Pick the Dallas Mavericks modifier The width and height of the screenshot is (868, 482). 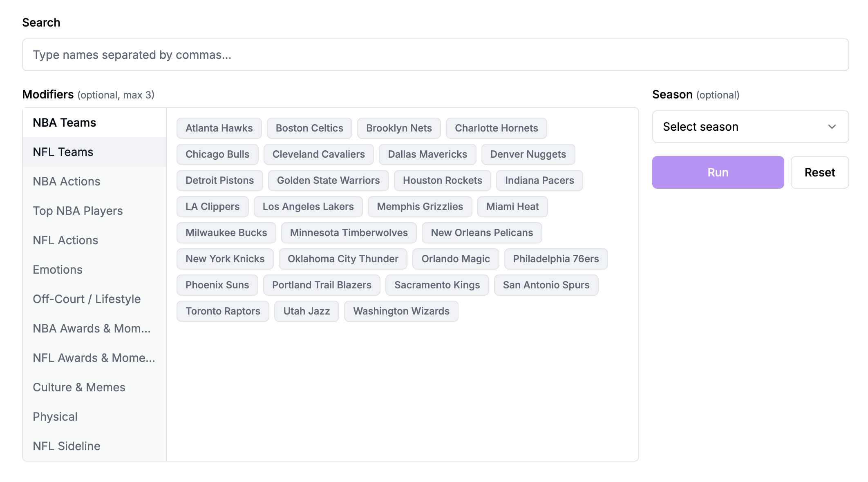point(427,154)
